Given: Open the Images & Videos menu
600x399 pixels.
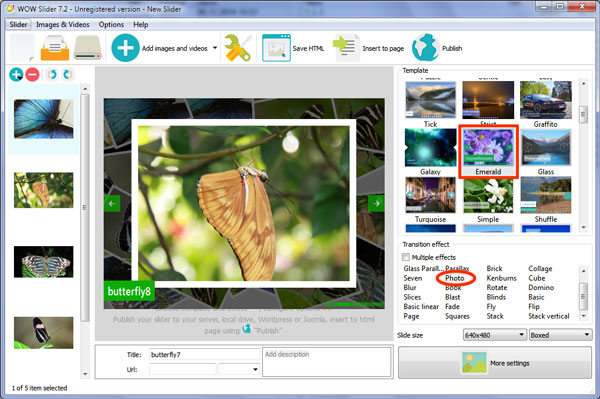Looking at the screenshot, I should pos(63,24).
